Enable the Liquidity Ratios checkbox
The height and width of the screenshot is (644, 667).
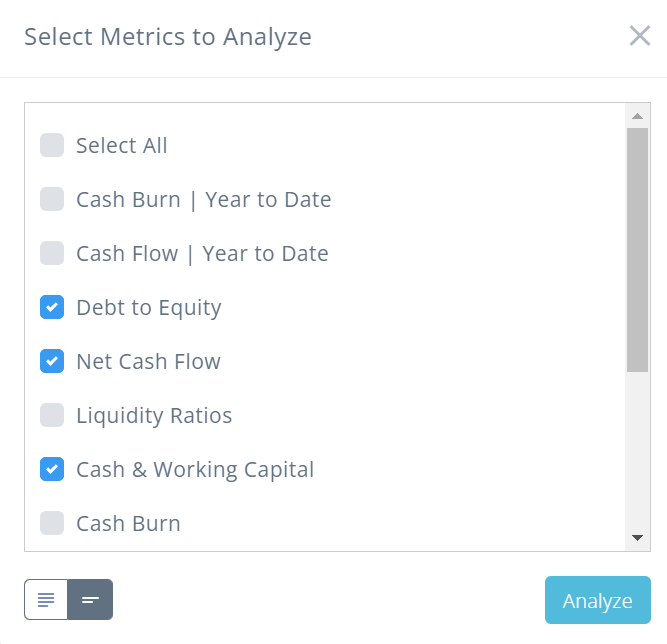pyautogui.click(x=52, y=416)
